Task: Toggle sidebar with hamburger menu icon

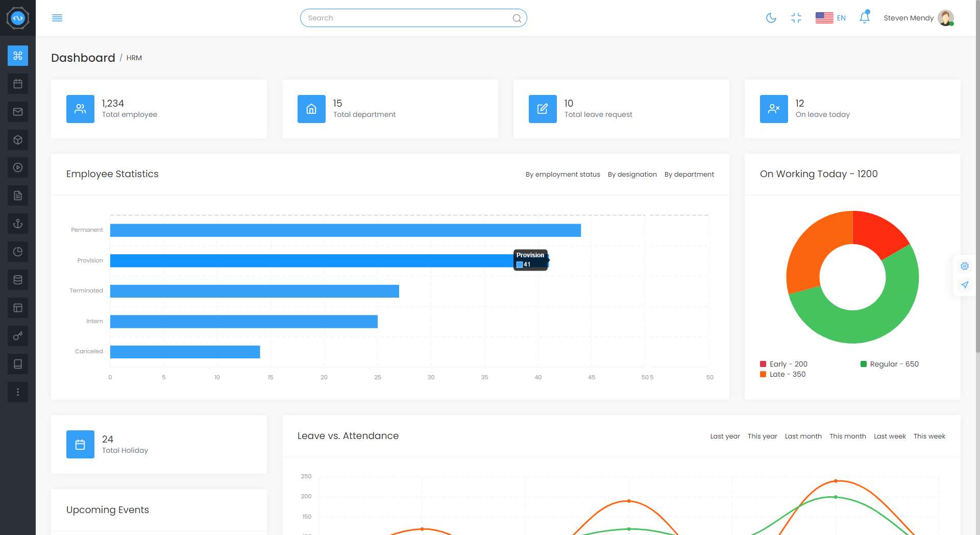Action: coord(57,18)
